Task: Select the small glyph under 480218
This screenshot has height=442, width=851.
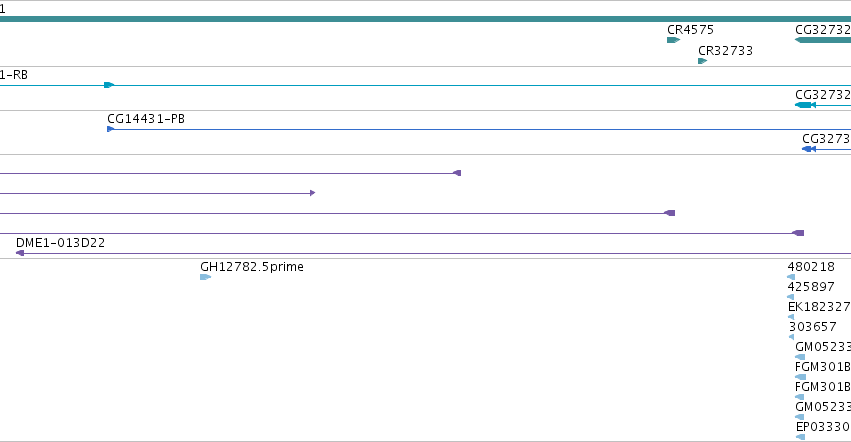Action: click(791, 277)
